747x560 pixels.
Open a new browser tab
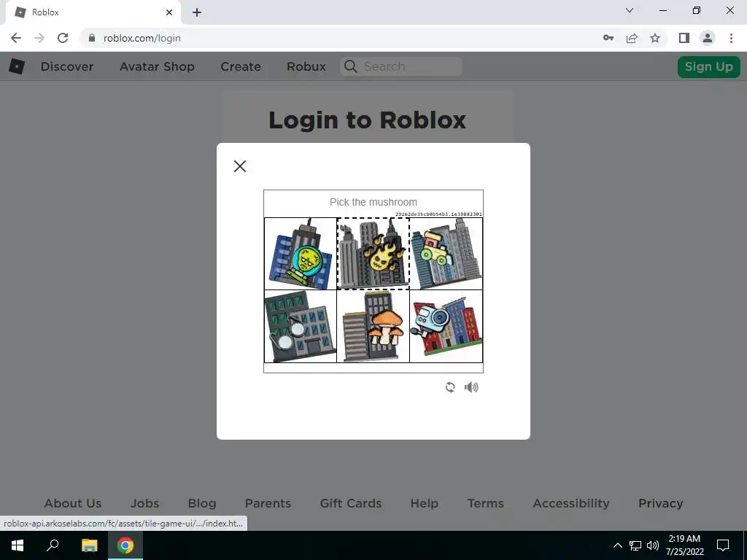pyautogui.click(x=197, y=12)
